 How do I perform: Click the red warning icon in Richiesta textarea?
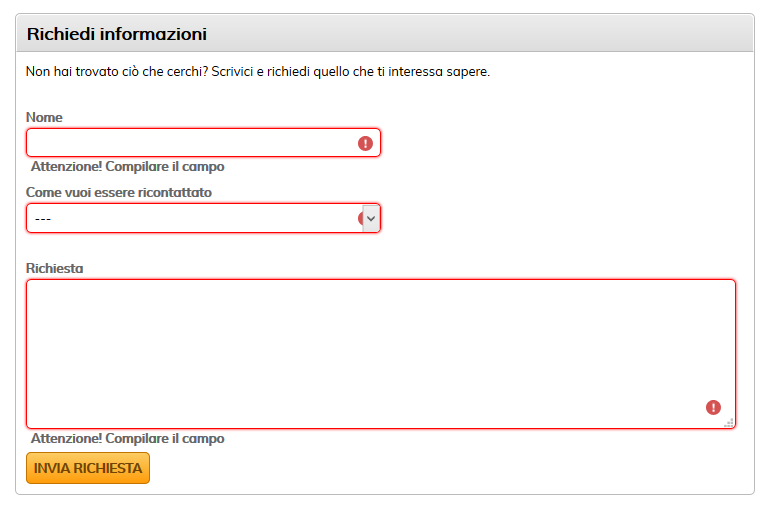coord(713,407)
